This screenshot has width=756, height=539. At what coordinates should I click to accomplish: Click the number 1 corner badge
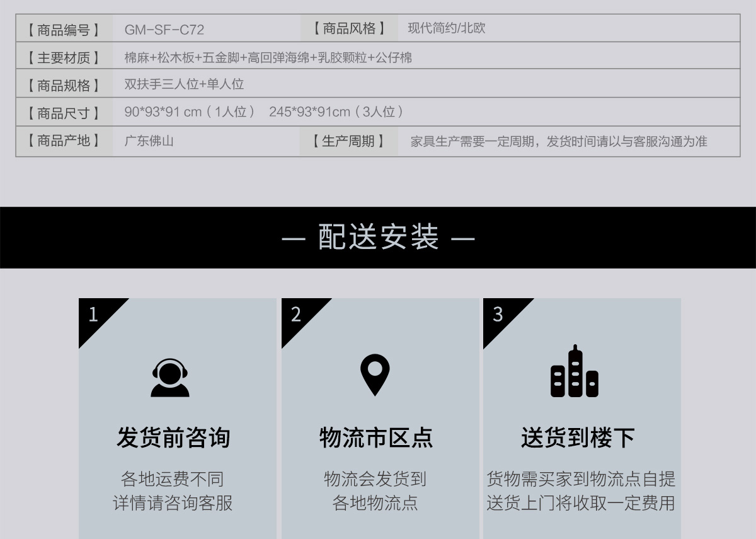(x=94, y=314)
